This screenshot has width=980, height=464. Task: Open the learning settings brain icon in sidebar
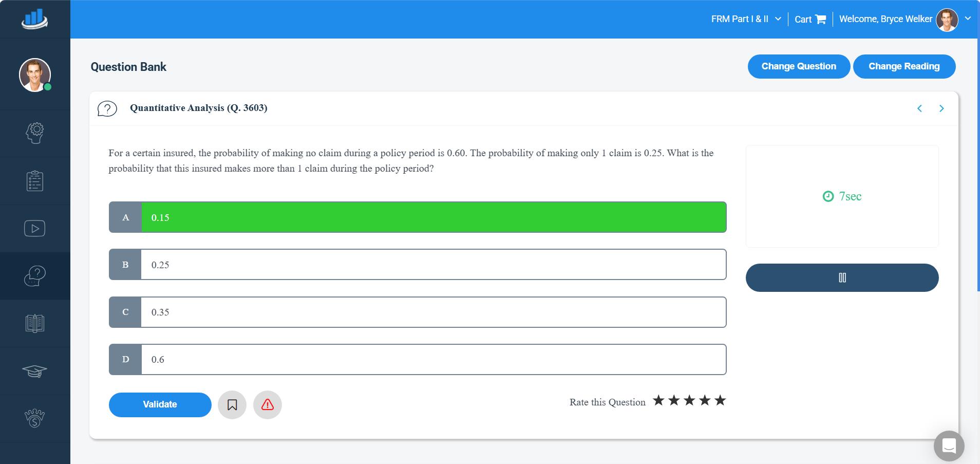[x=34, y=133]
